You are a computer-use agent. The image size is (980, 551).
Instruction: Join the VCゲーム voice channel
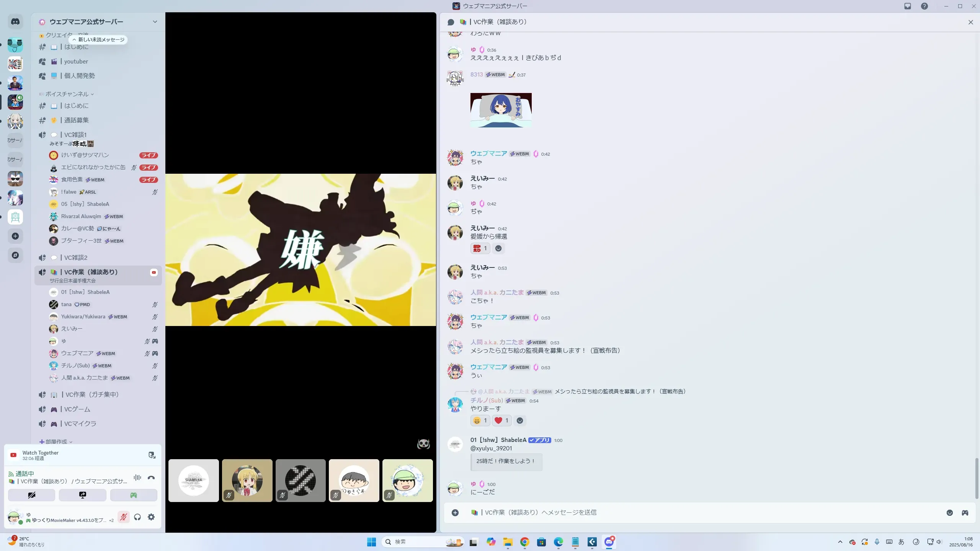77,409
